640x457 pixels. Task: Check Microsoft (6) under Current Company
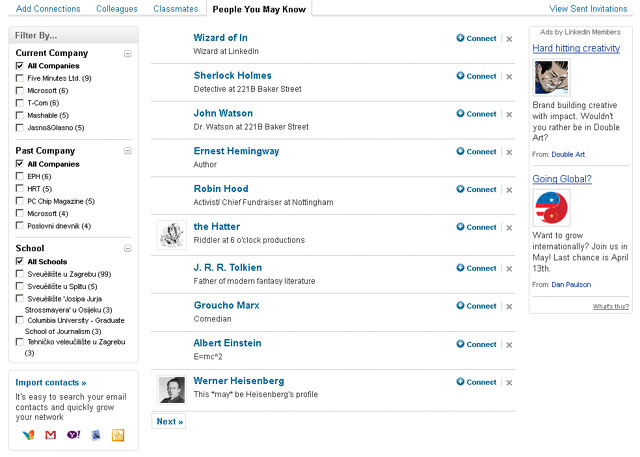click(x=19, y=90)
